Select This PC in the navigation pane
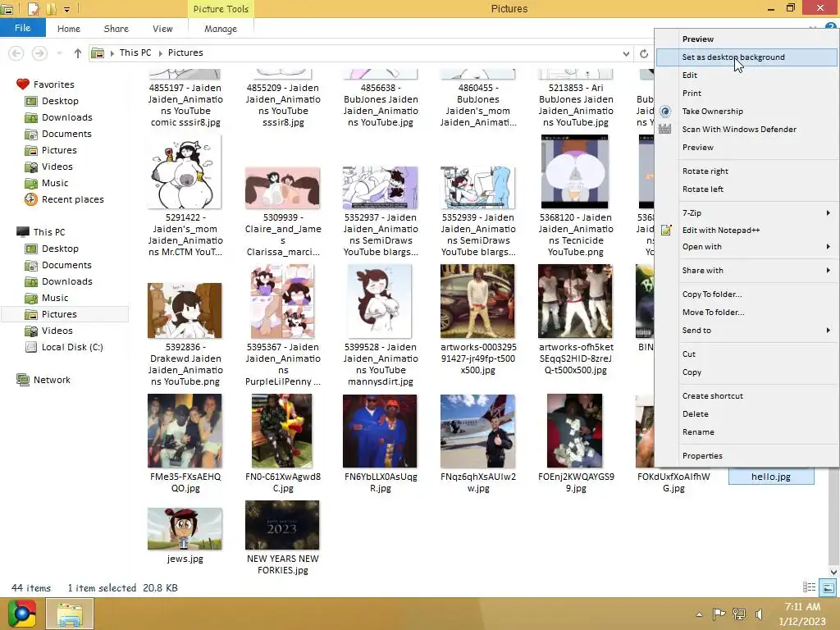 click(48, 232)
